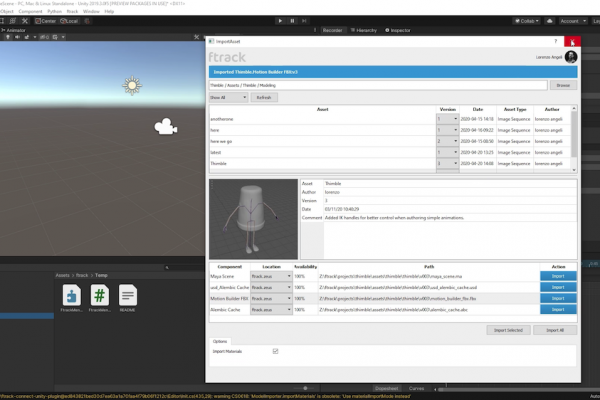
Task: Switch to the Options tab
Action: 220,341
